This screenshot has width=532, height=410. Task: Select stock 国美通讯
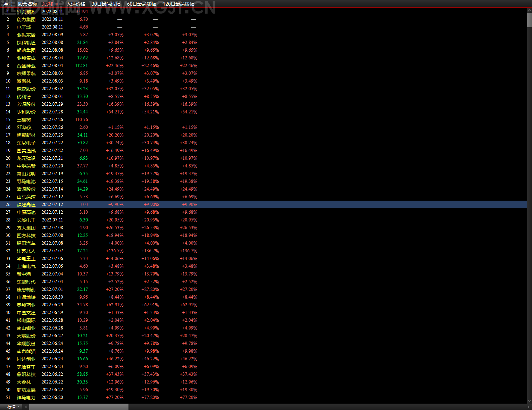point(26,151)
